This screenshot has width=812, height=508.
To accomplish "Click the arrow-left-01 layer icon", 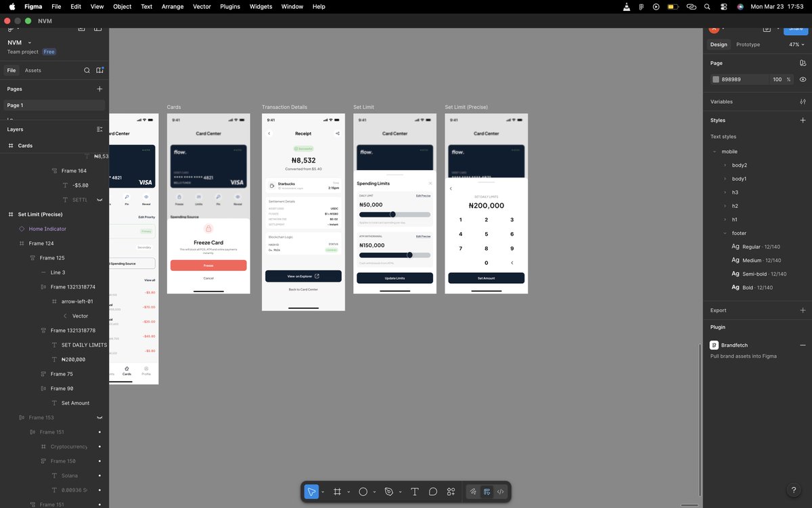I will click(54, 301).
